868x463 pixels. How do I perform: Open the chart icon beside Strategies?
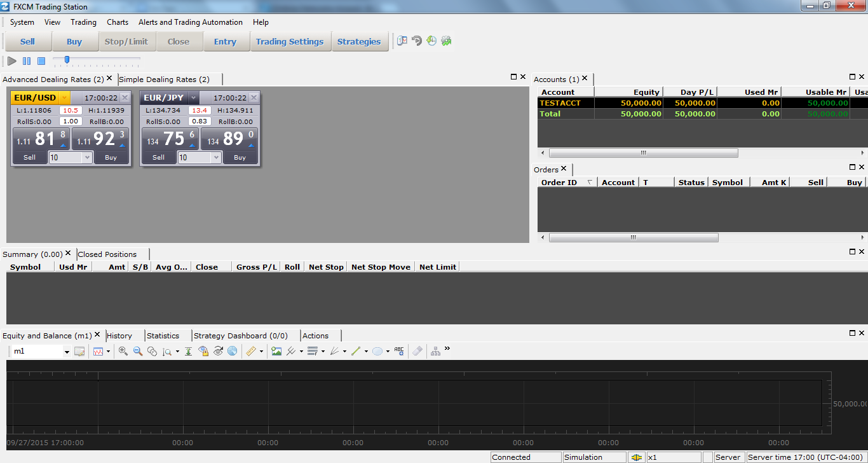coord(402,41)
